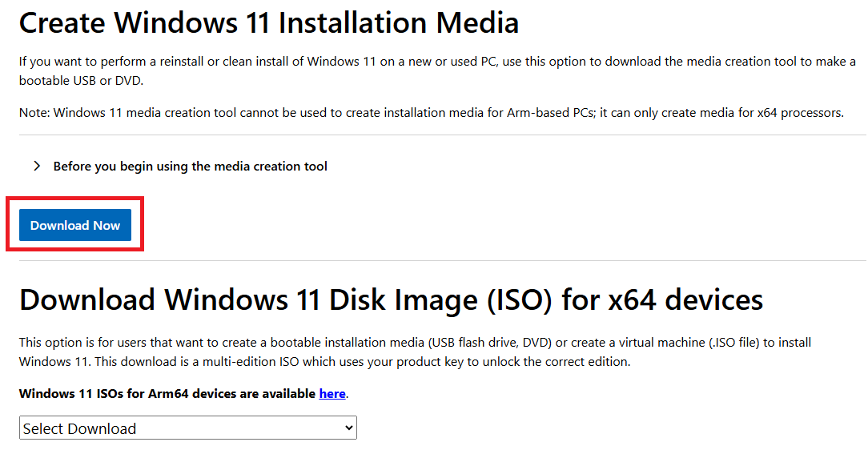
Task: Click the Select Download dropdown arrow
Action: click(348, 428)
